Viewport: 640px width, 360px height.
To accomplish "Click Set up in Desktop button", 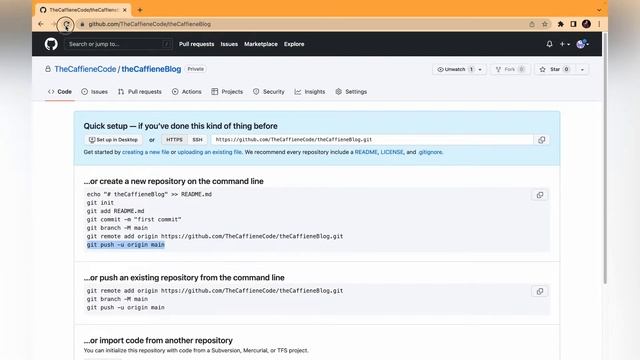I will [113, 140].
